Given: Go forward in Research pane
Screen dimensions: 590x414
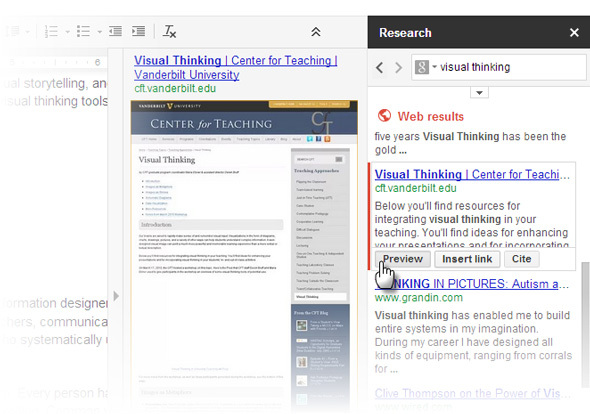Looking at the screenshot, I should click(x=398, y=68).
